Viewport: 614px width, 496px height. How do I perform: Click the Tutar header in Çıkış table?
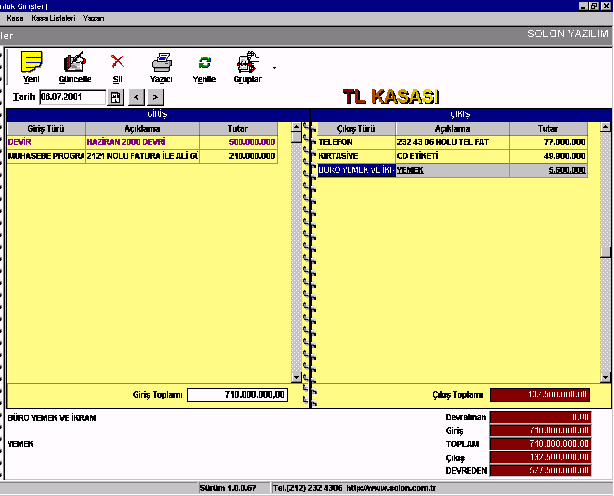click(549, 129)
